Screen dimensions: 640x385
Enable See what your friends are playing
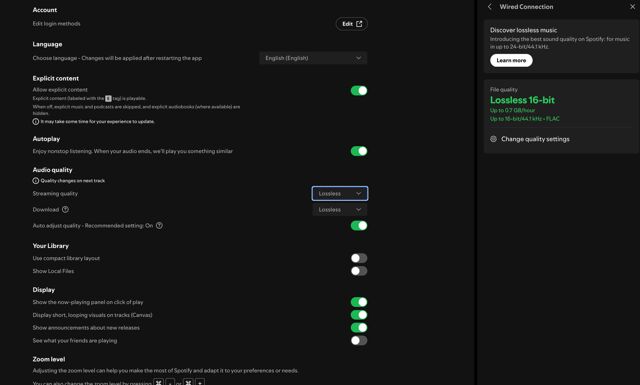click(359, 340)
